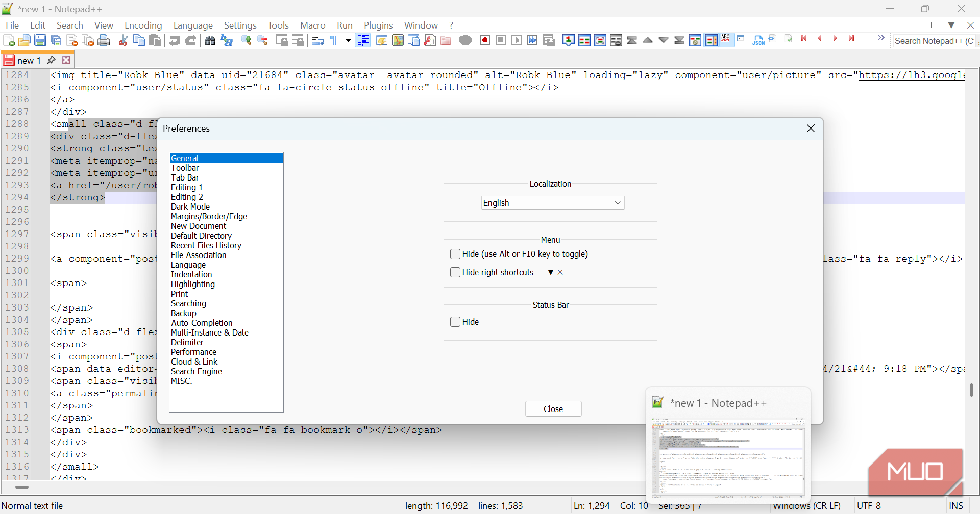980x514 pixels.
Task: Open the Macro menu
Action: pos(313,25)
